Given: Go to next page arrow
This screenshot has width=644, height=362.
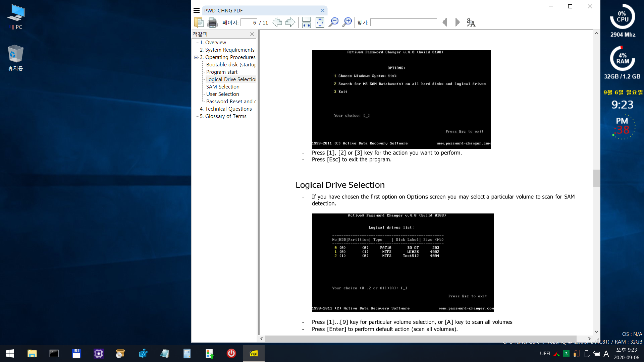Looking at the screenshot, I should pos(290,22).
